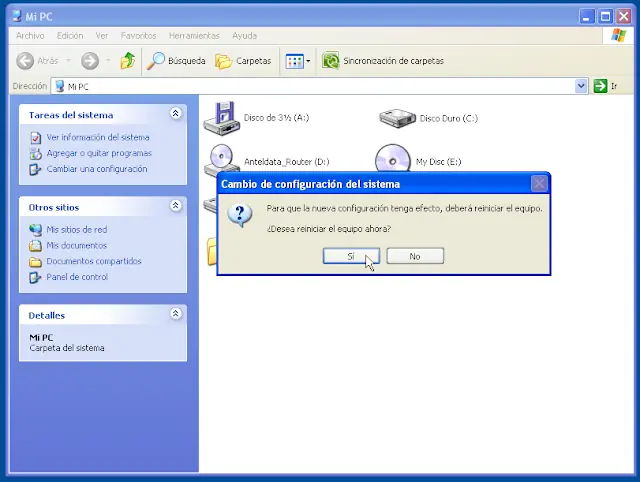Click the Anteldata_Router (D:) label
The image size is (640, 482).
click(287, 162)
